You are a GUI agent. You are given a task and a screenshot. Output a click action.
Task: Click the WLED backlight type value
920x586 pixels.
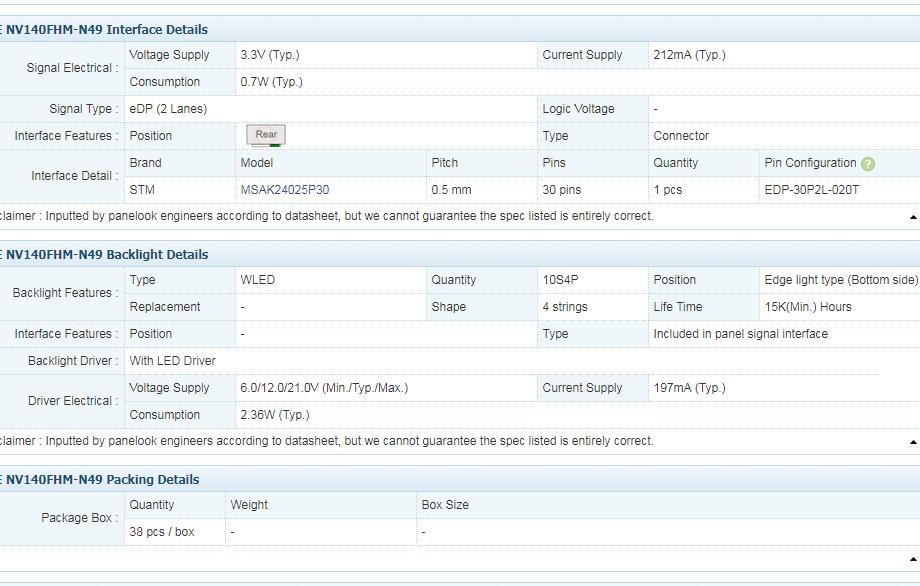coord(258,280)
